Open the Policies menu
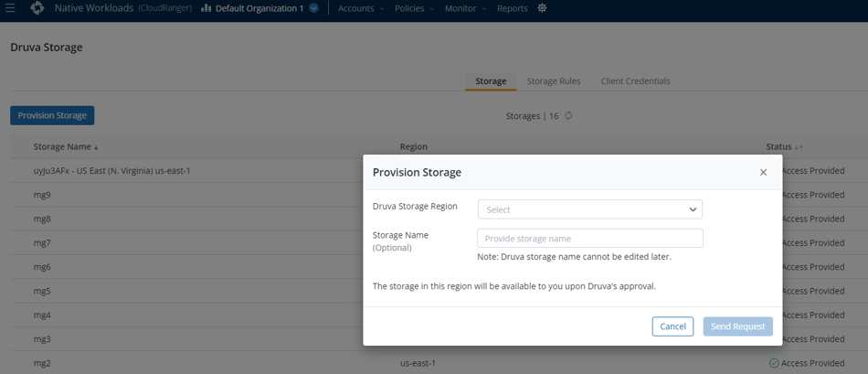Viewport: 868px width, 374px height. [414, 8]
